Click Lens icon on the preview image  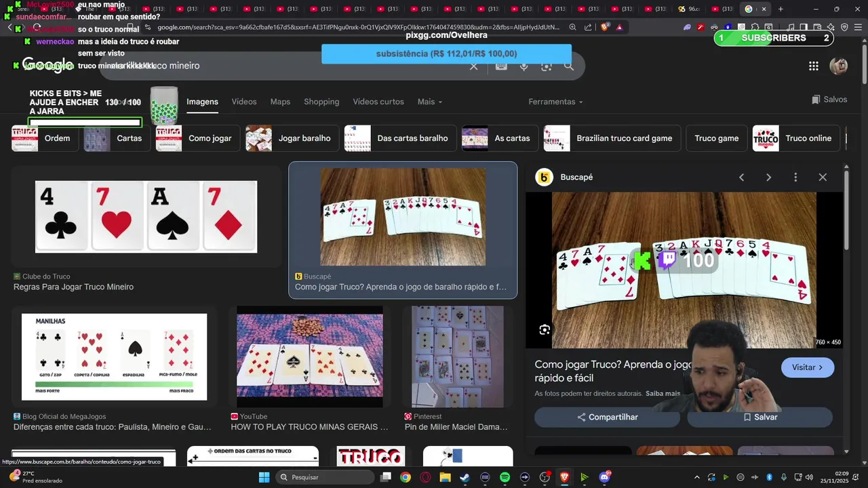(x=545, y=329)
